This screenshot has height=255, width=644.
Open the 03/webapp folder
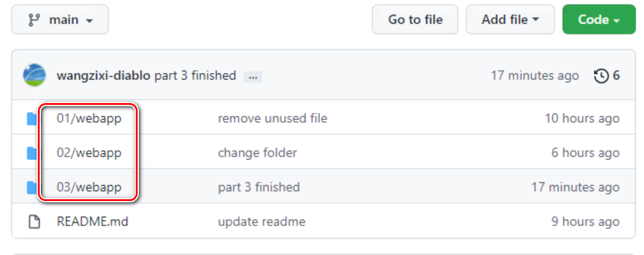click(x=89, y=187)
